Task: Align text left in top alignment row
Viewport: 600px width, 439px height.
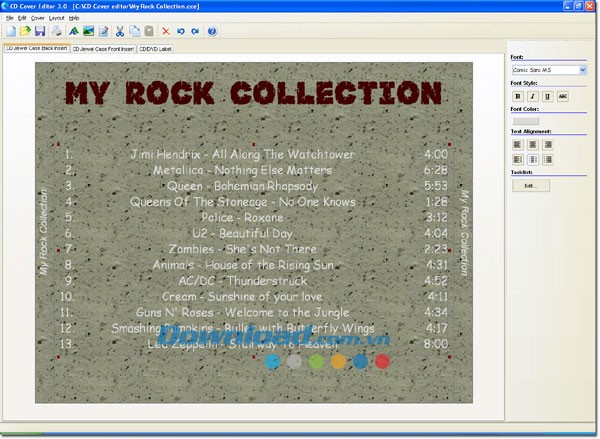Action: coord(517,144)
